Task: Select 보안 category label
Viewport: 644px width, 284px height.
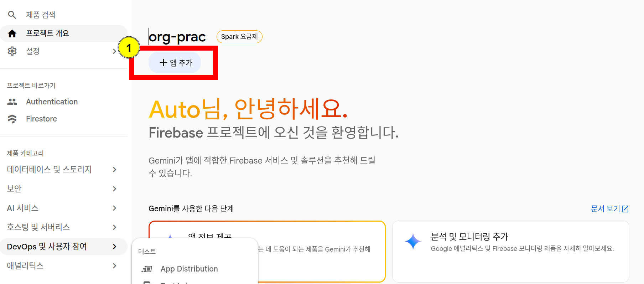Action: click(x=14, y=189)
